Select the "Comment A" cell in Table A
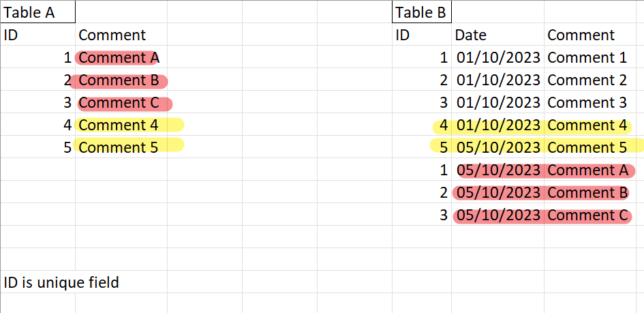This screenshot has width=644, height=313. [x=121, y=57]
